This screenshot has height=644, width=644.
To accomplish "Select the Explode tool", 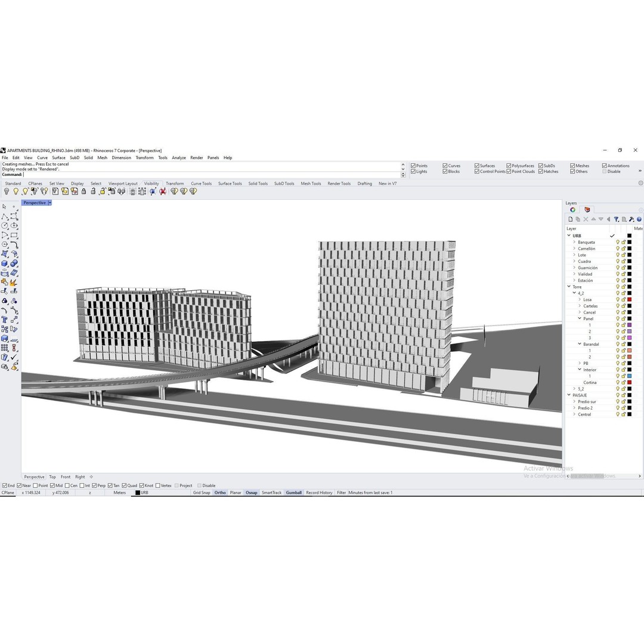I will (x=14, y=283).
